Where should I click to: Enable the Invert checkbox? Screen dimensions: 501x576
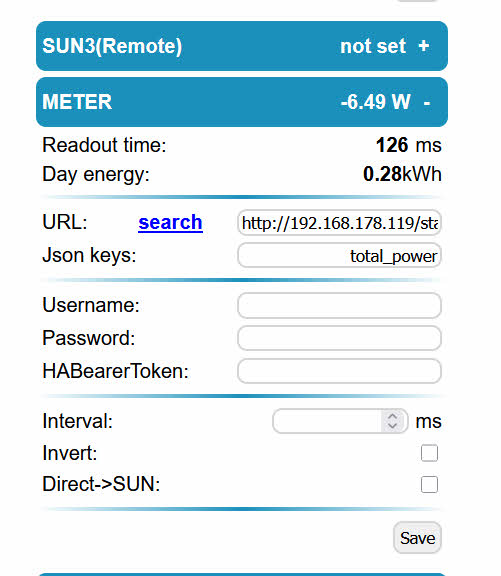(429, 453)
